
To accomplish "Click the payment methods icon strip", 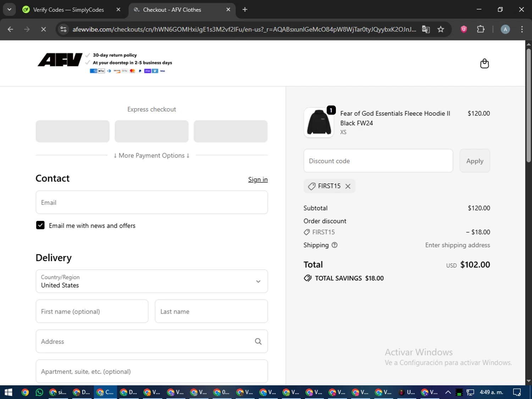I will pos(127,71).
